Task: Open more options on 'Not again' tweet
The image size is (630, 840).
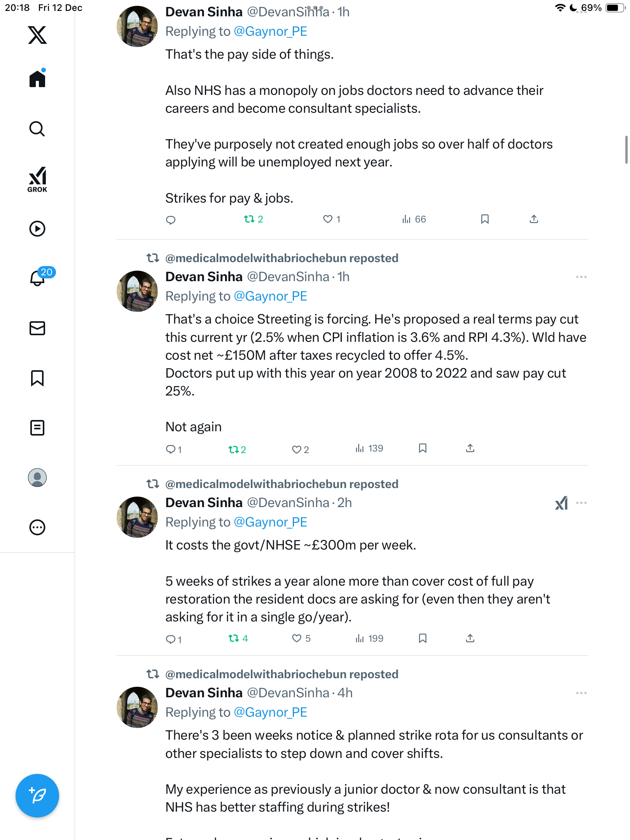Action: tap(581, 277)
